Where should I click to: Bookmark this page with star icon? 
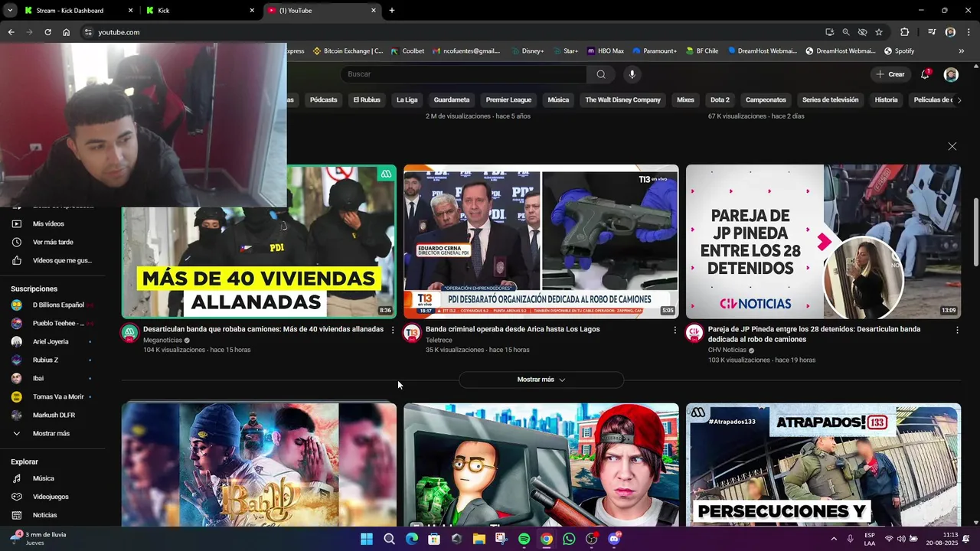point(879,32)
